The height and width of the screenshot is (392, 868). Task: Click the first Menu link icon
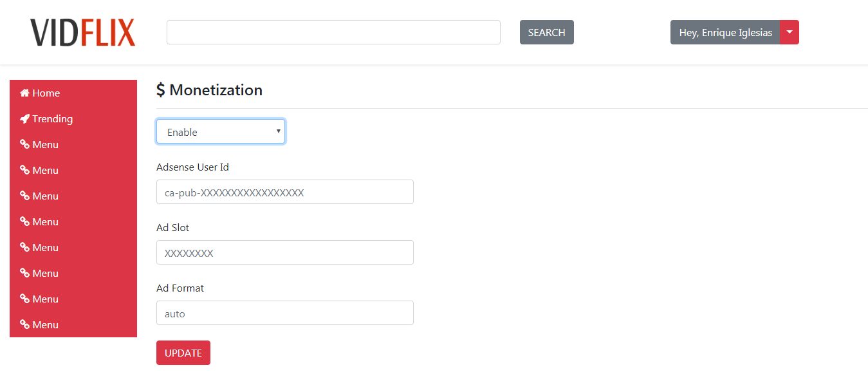[24, 145]
